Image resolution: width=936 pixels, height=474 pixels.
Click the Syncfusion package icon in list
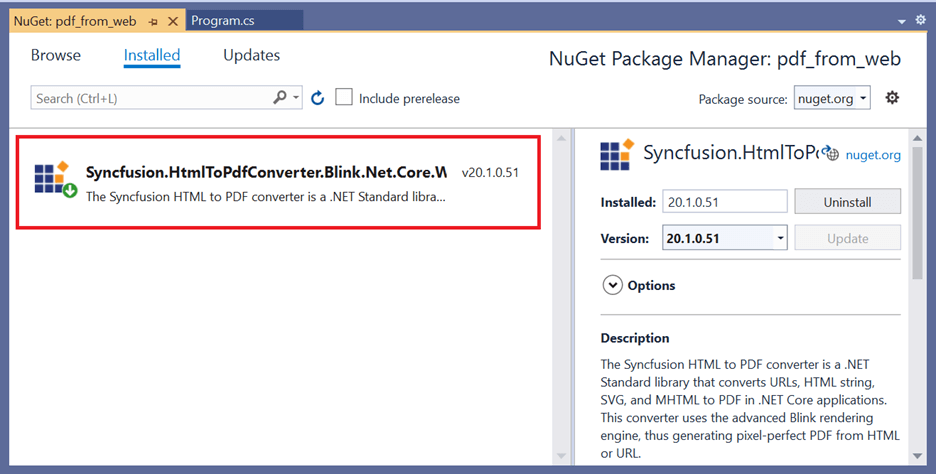(55, 180)
